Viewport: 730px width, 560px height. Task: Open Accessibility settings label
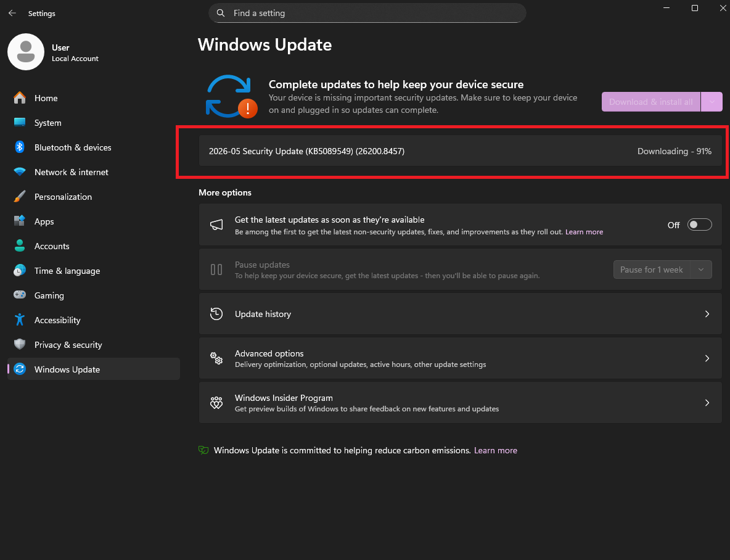point(57,320)
